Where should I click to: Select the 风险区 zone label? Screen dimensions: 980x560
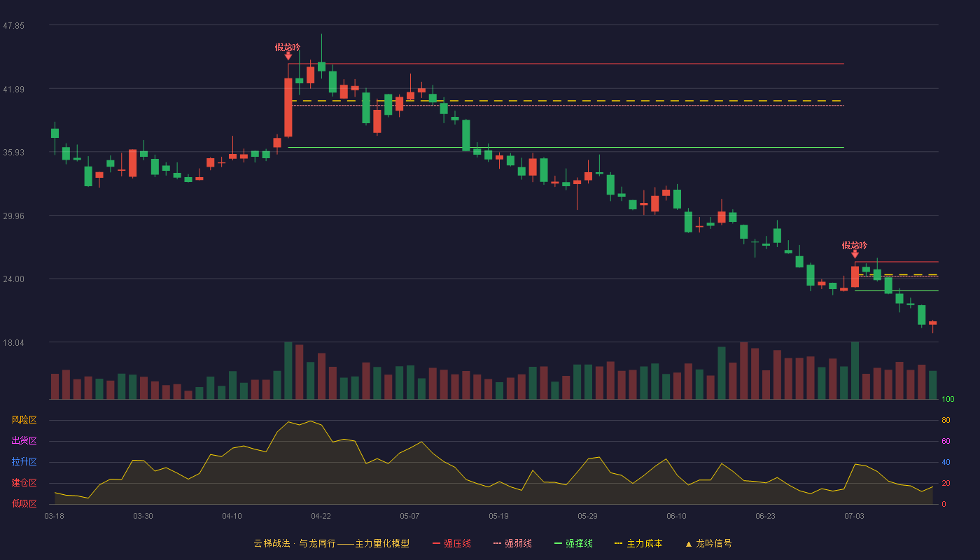[24, 420]
